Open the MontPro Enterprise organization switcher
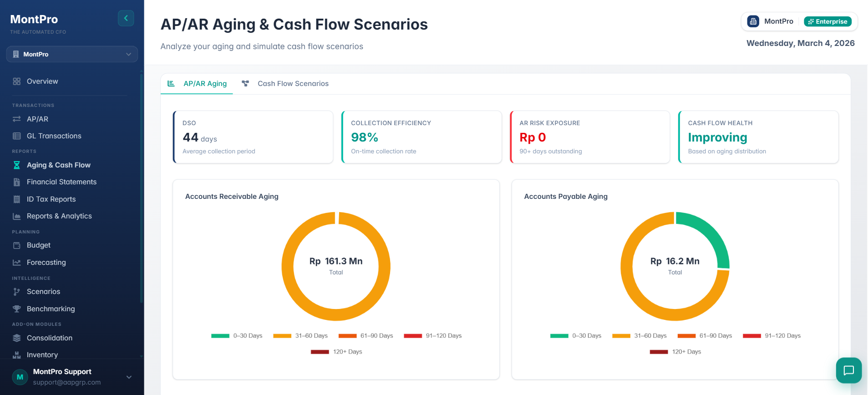Screen dimensions: 868x395 [x=799, y=21]
